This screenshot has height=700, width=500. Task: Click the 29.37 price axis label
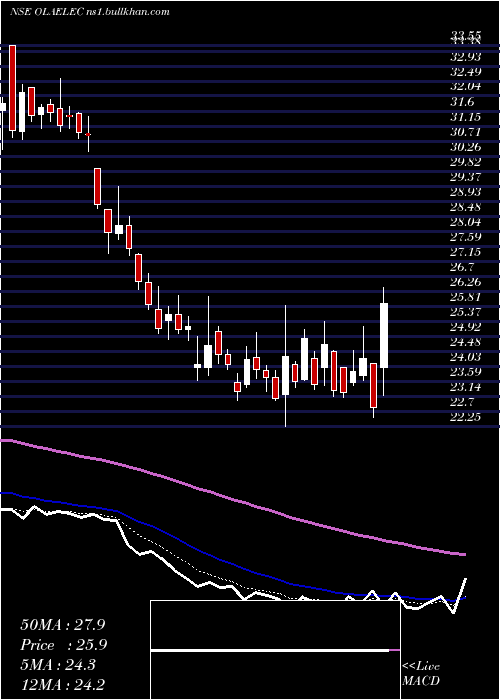click(x=466, y=177)
